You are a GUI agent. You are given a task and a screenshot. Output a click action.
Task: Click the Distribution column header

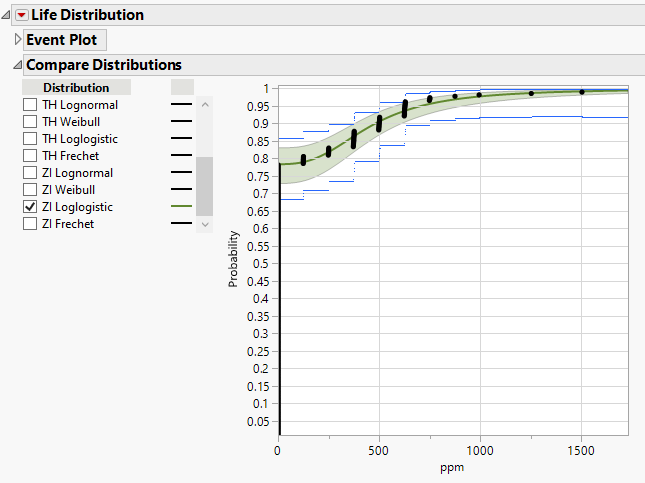point(77,87)
